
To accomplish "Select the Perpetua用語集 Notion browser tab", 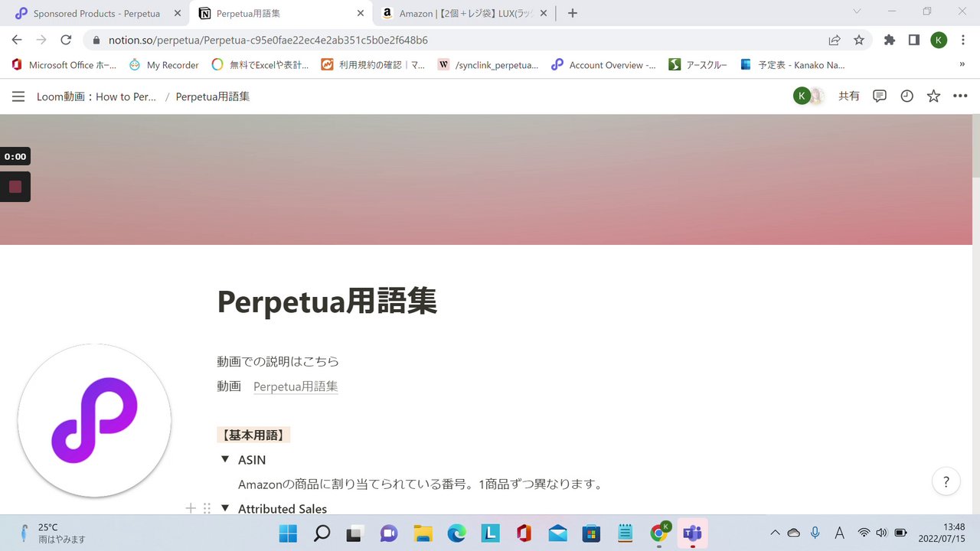I will click(x=280, y=13).
